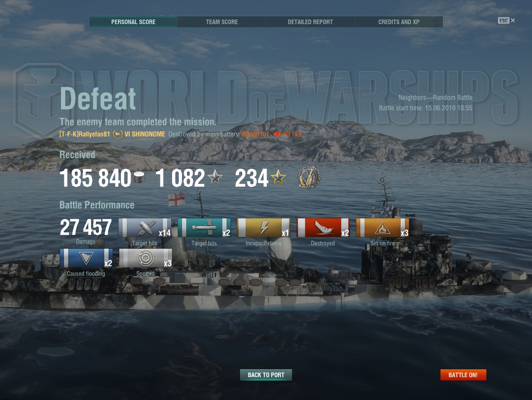Click the blue Caused flooding ribbon

86,258
